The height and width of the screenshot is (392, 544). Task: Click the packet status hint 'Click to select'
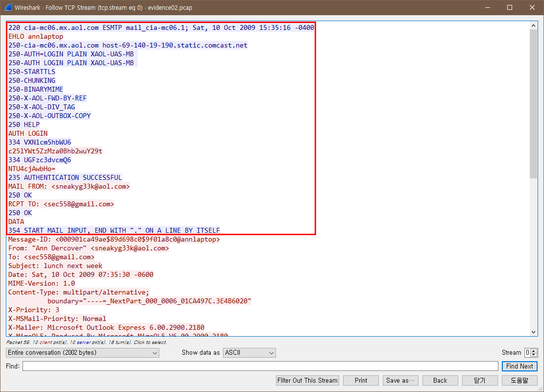(150, 343)
